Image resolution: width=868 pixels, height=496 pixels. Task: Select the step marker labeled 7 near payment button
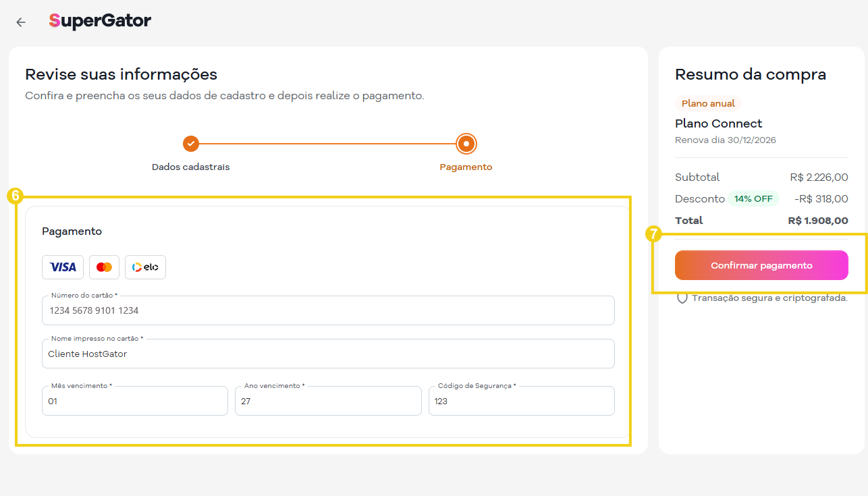pos(654,235)
